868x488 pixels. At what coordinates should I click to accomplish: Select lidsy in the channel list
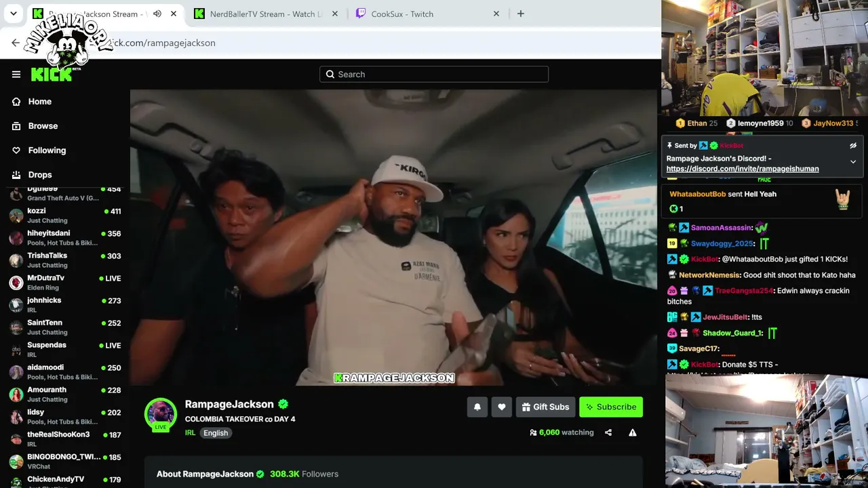65,417
